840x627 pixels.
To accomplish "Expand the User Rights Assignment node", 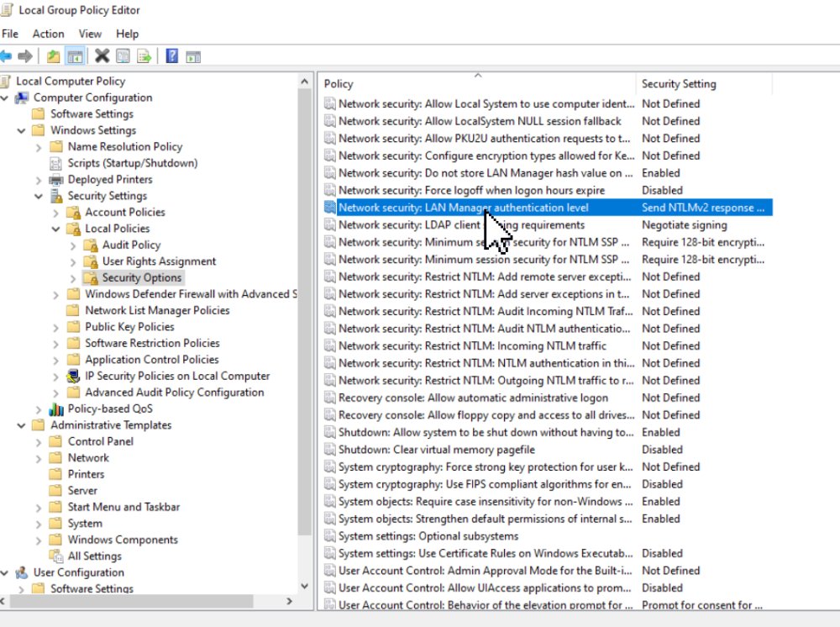I will 73,262.
